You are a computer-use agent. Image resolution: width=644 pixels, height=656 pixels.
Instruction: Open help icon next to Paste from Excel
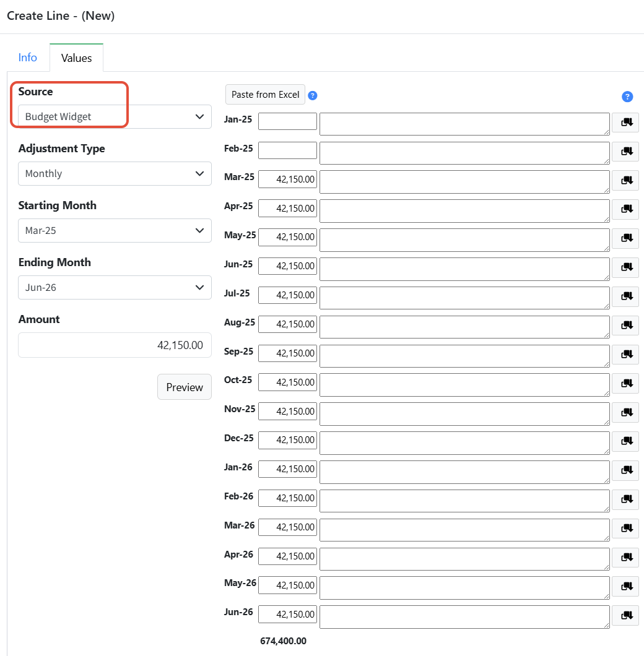point(312,95)
